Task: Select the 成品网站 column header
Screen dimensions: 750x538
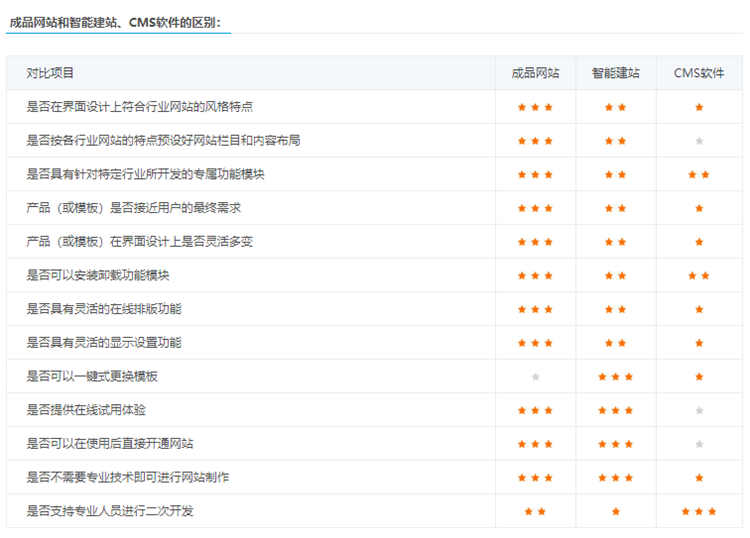Action: (535, 73)
